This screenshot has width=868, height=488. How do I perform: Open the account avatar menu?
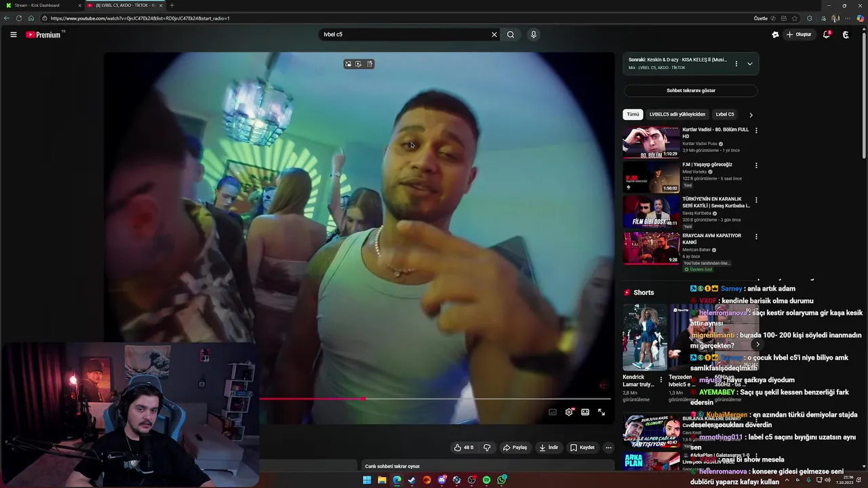[x=846, y=35]
